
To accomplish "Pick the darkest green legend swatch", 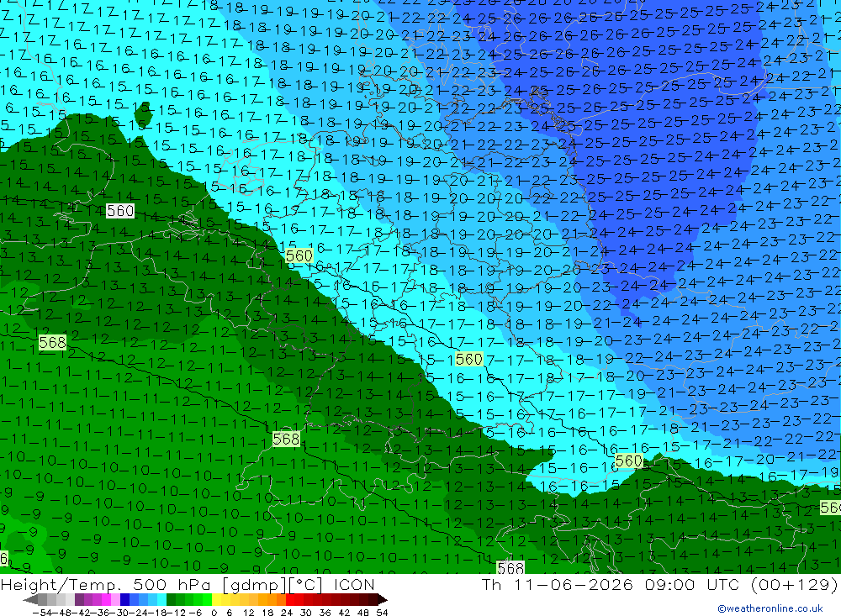I will tap(171, 599).
